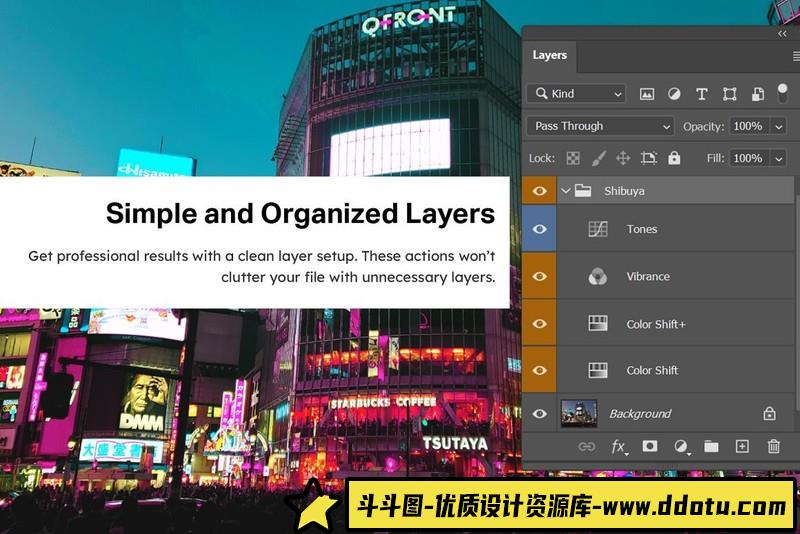Click the lock transparent pixels icon
Viewport: 800px width, 534px height.
pos(573,158)
